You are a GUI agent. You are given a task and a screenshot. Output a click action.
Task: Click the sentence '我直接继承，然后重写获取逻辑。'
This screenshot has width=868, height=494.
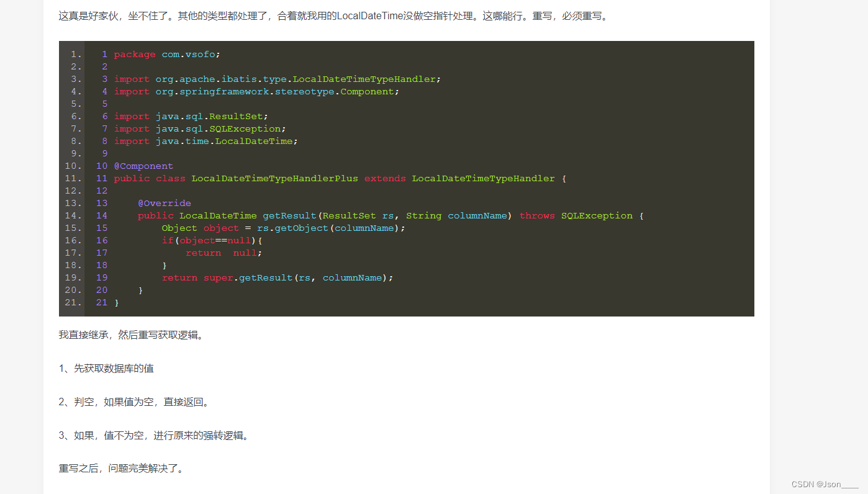[x=131, y=335]
